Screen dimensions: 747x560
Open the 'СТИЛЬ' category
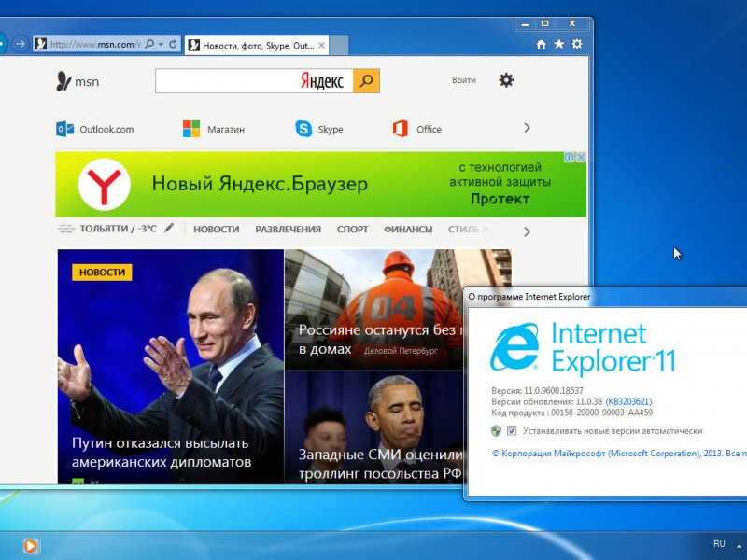[463, 229]
